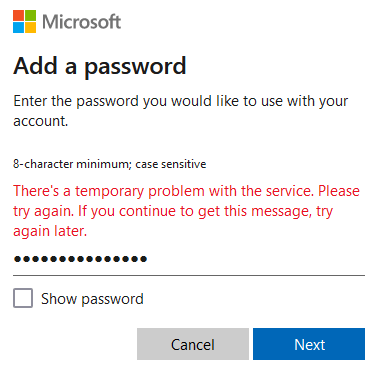Image resolution: width=384 pixels, height=370 pixels.
Task: Click the Microsoft four-square logo
Action: point(24,22)
